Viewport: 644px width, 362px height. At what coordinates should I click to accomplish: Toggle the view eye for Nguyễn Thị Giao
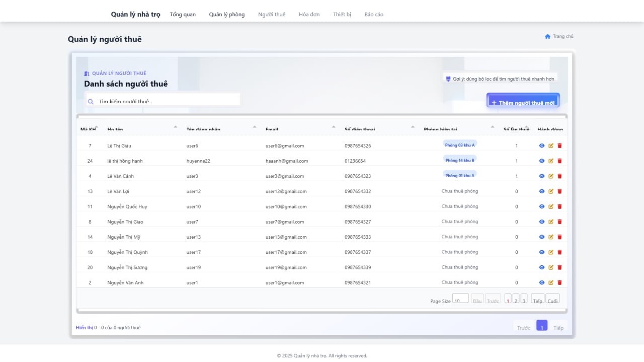tap(542, 221)
